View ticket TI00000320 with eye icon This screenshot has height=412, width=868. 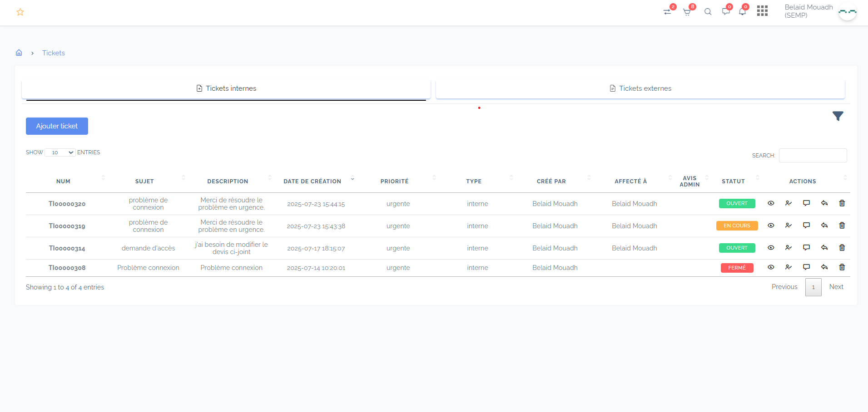(x=771, y=203)
